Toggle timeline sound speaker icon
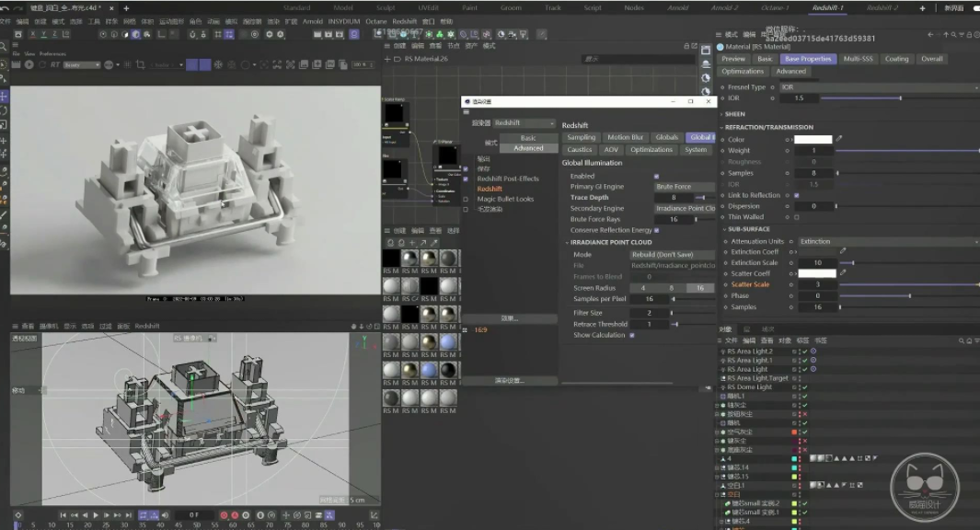 [165, 515]
